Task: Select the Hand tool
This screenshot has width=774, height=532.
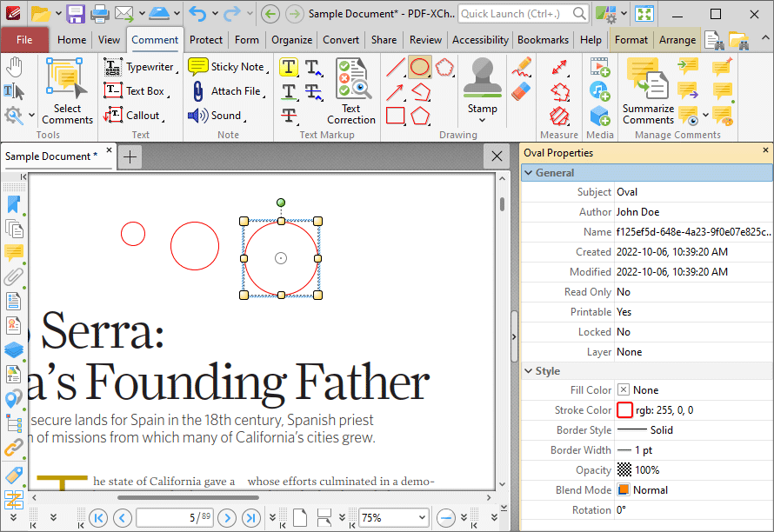Action: pos(14,67)
